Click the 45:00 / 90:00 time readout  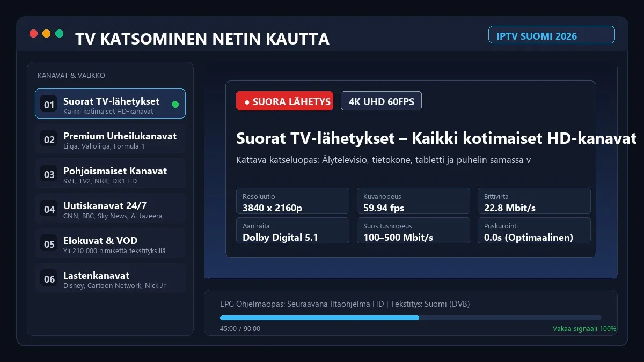pyautogui.click(x=240, y=328)
